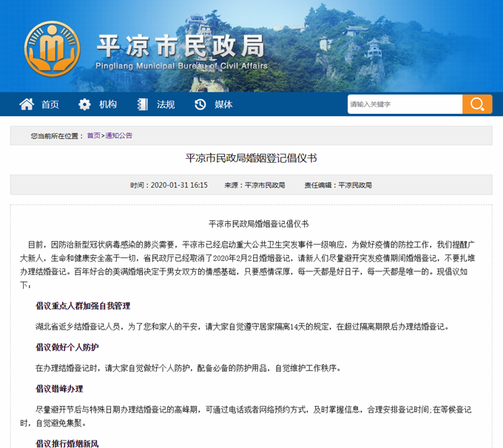This screenshot has width=503, height=448.
Task: Click the heading 倡议错峰办理
Action: coord(59,389)
